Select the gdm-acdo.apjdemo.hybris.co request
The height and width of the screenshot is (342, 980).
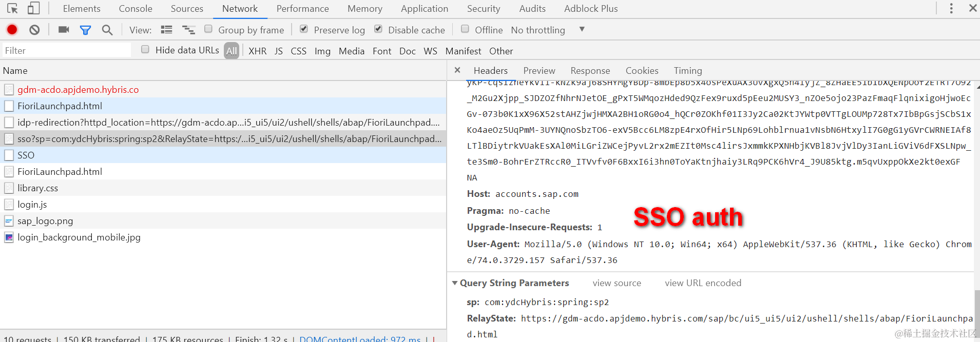coord(223,90)
